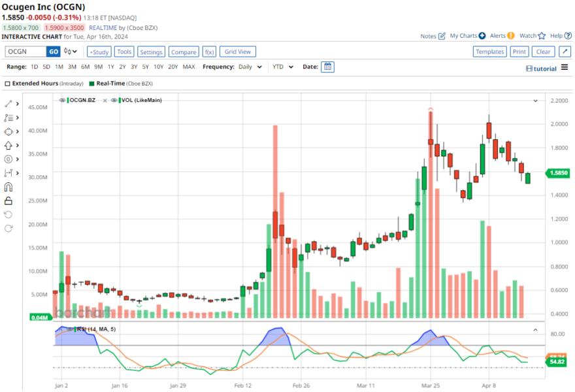Screen dimensions: 575x392
Task: Remove the VOL study with x
Action: tap(105, 101)
